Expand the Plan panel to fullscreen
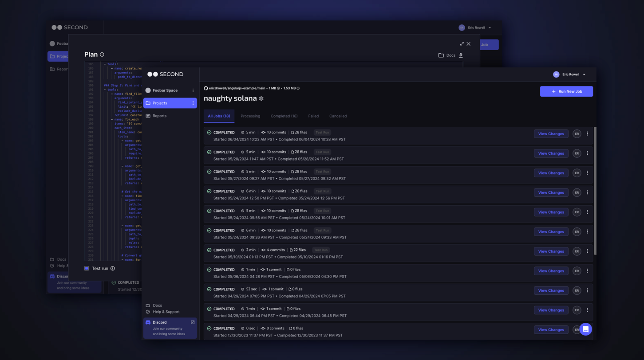 pos(462,44)
